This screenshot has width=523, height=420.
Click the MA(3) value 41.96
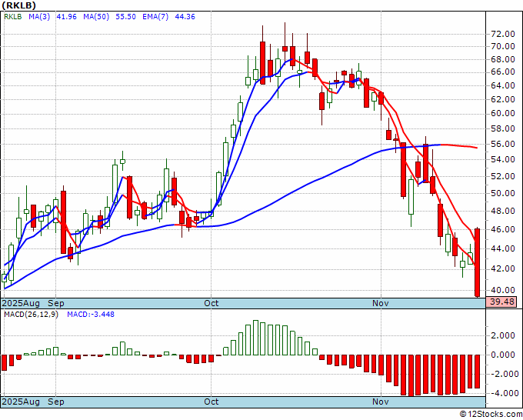[67, 17]
